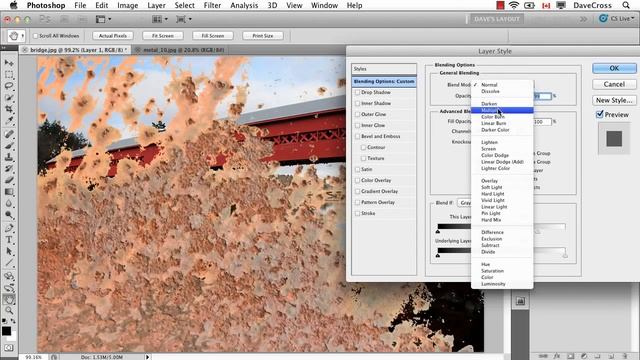Expand the workspace switcher chevrons
The width and height of the screenshot is (640, 360).
(583, 19)
